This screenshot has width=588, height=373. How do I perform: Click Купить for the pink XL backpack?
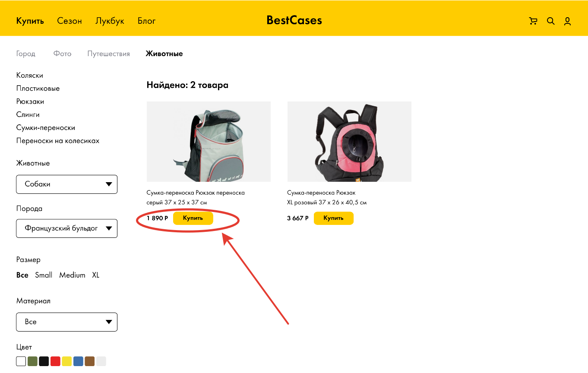click(x=333, y=218)
